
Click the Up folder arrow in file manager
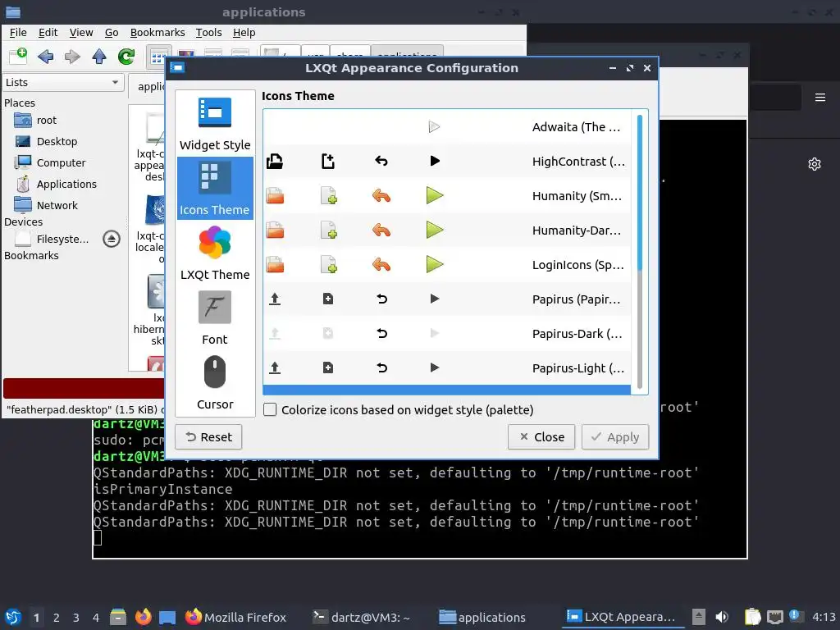click(99, 57)
